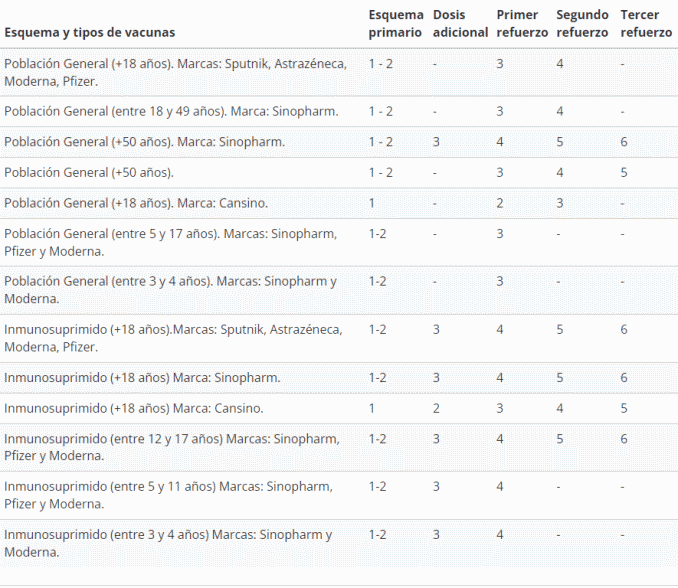This screenshot has width=678, height=588.
Task: Click "Población General (+50 años). Marca: Sinopharm." text
Action: pos(144,142)
